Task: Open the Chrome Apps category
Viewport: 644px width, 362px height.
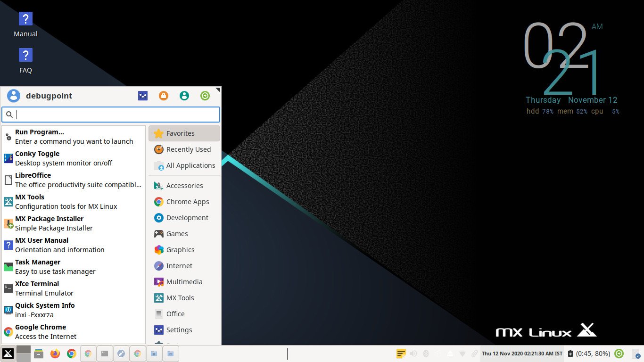Action: [184, 202]
